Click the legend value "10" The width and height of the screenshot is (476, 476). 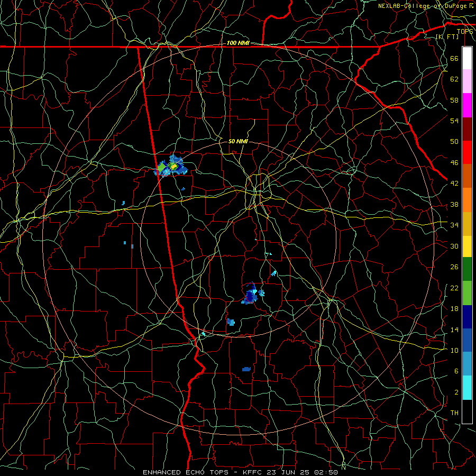point(454,350)
